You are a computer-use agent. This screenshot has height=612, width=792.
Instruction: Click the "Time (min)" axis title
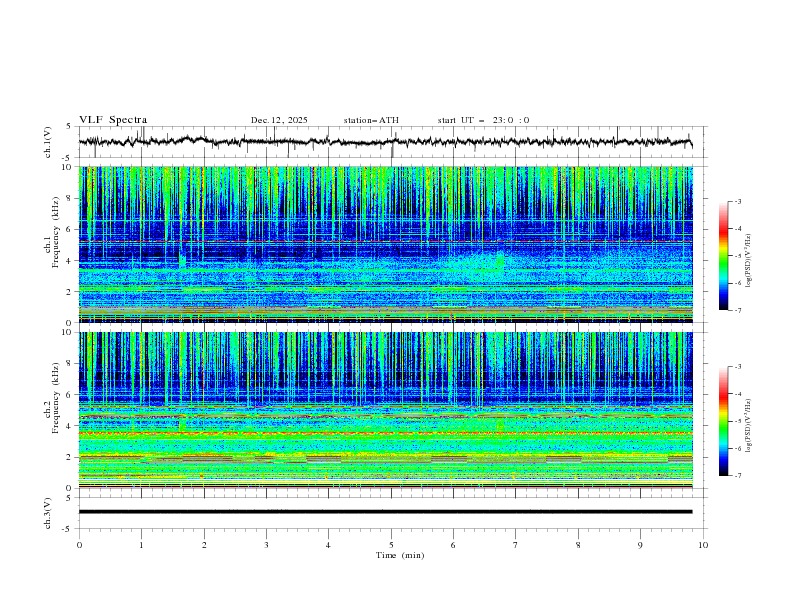400,555
